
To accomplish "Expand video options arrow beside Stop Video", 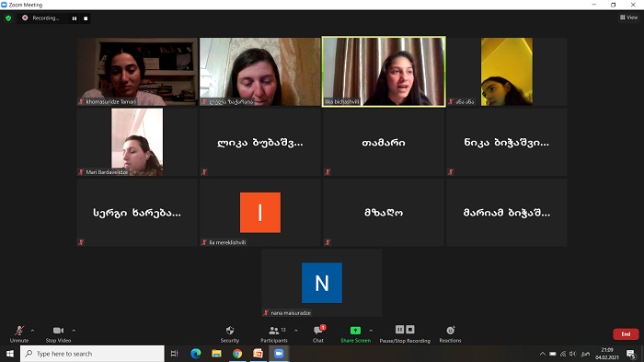I will 74,331.
